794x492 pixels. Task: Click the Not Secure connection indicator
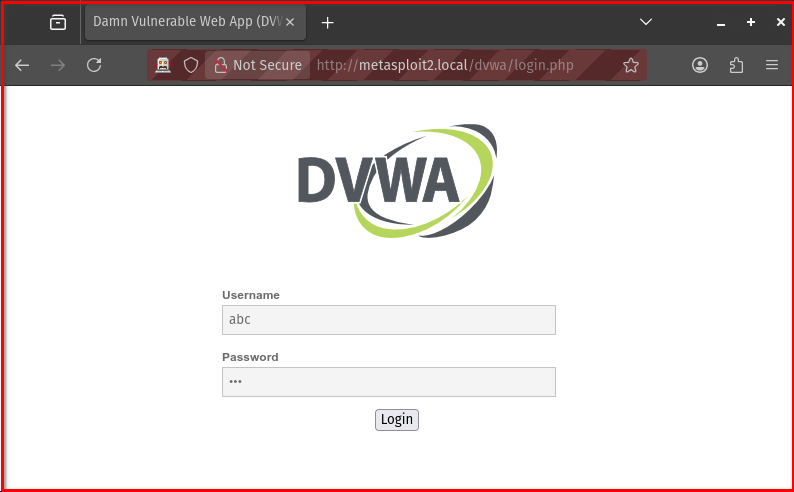click(257, 65)
